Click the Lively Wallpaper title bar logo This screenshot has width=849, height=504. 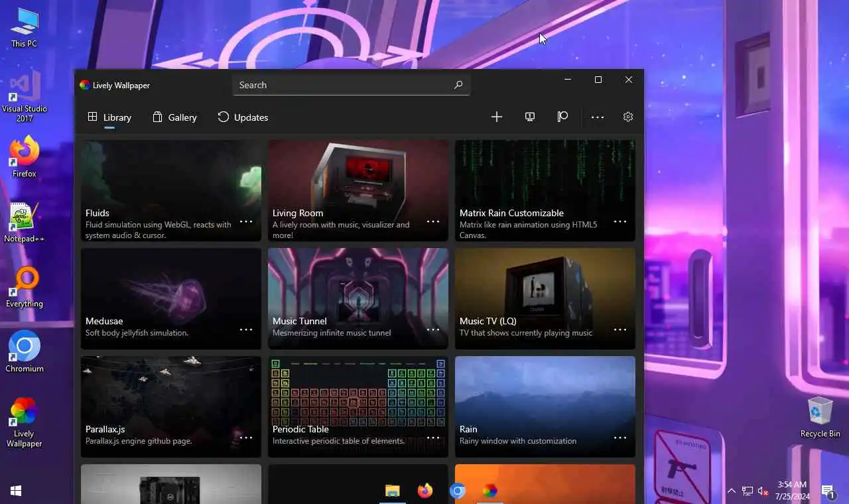pos(84,85)
